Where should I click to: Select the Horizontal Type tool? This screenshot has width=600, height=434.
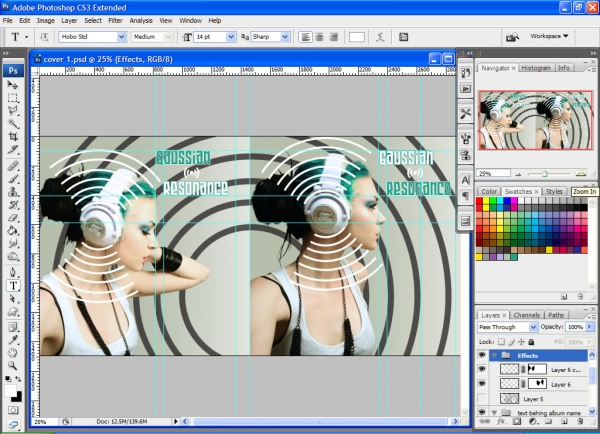pyautogui.click(x=13, y=286)
